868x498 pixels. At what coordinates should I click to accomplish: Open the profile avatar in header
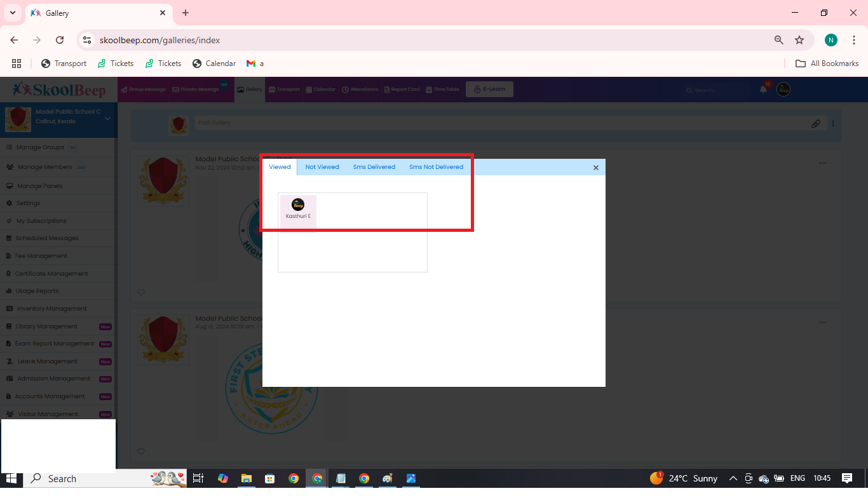pyautogui.click(x=783, y=90)
